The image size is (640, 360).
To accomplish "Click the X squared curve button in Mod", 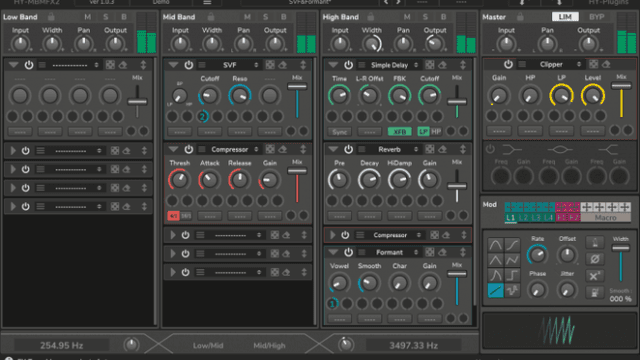I will pyautogui.click(x=595, y=276).
